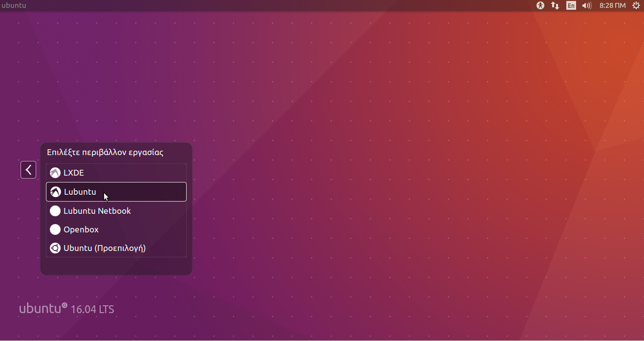Image resolution: width=644 pixels, height=341 pixels.
Task: Select the LXDE text entry in list
Action: pos(74,173)
